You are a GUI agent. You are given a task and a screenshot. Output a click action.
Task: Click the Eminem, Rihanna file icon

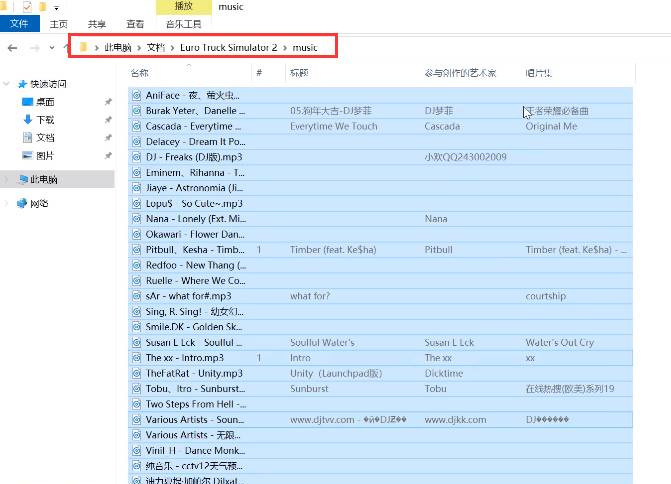click(x=137, y=172)
